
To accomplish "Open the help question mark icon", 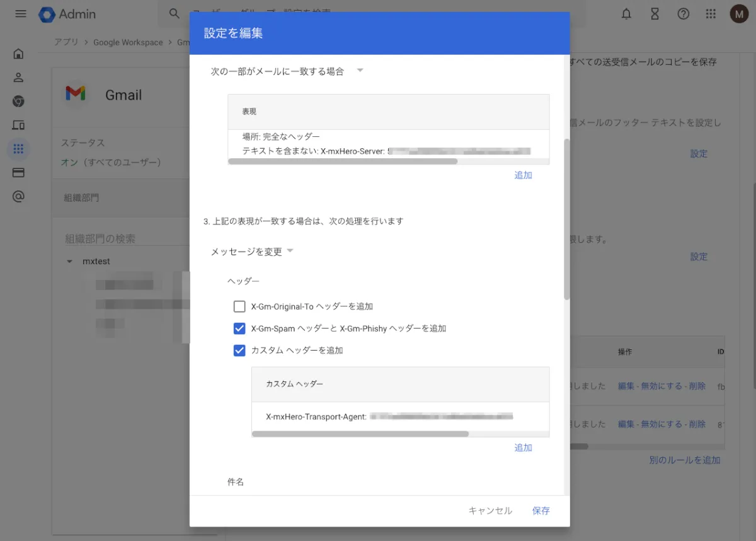I will [683, 14].
